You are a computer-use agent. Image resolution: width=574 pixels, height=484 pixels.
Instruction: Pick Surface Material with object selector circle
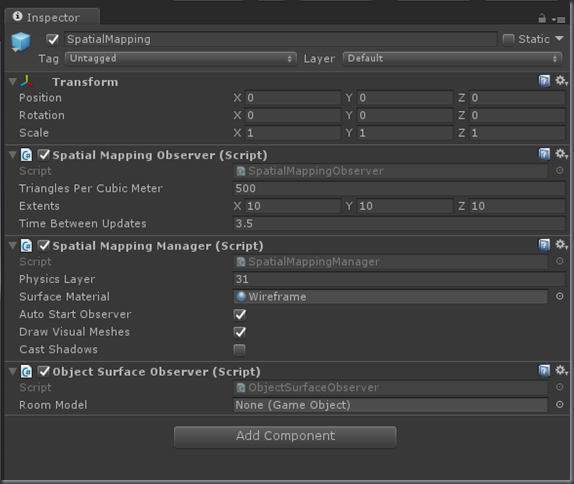point(559,296)
